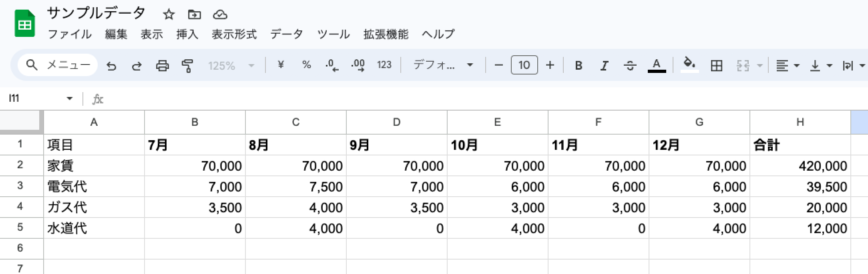The height and width of the screenshot is (274, 868).
Task: Click the メニュー search box
Action: pos(58,65)
